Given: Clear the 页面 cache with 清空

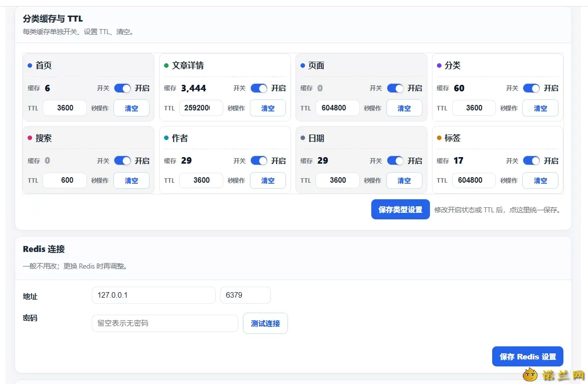Looking at the screenshot, I should pos(404,108).
